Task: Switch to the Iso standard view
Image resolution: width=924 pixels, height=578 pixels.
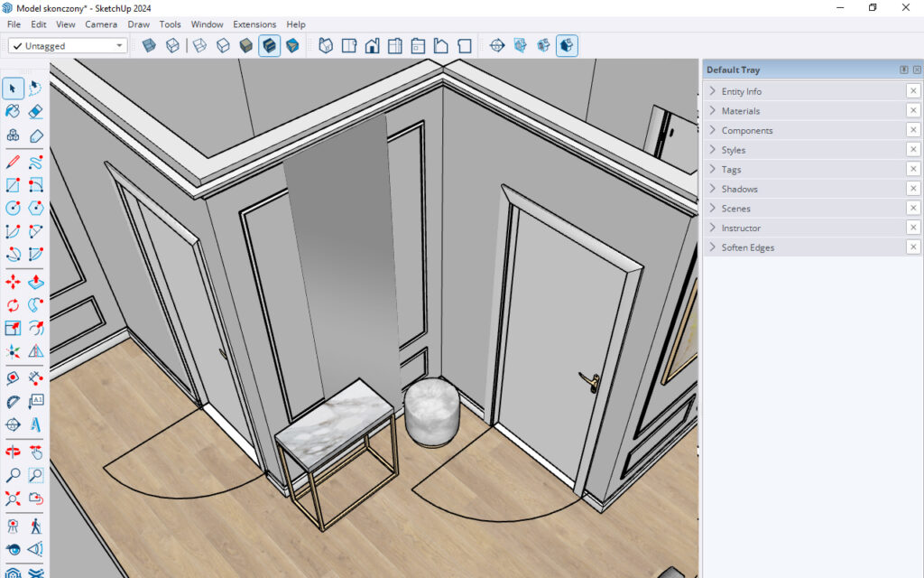Action: (x=326, y=45)
